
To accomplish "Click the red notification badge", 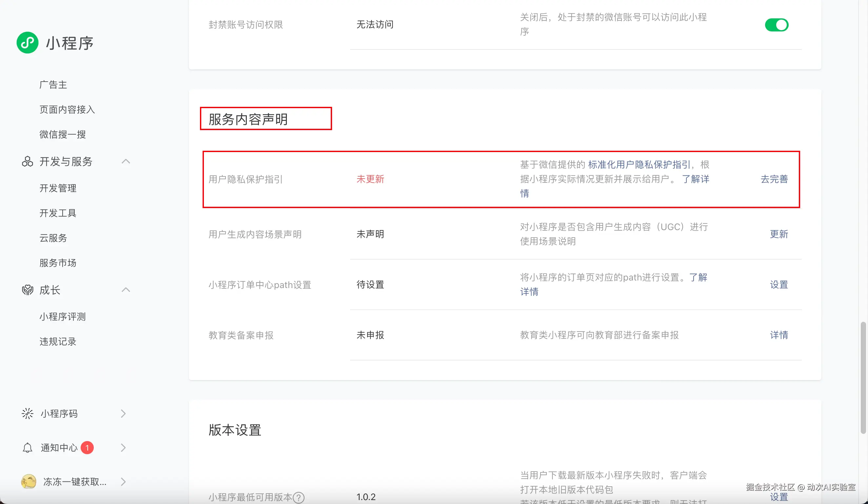I will [x=87, y=448].
